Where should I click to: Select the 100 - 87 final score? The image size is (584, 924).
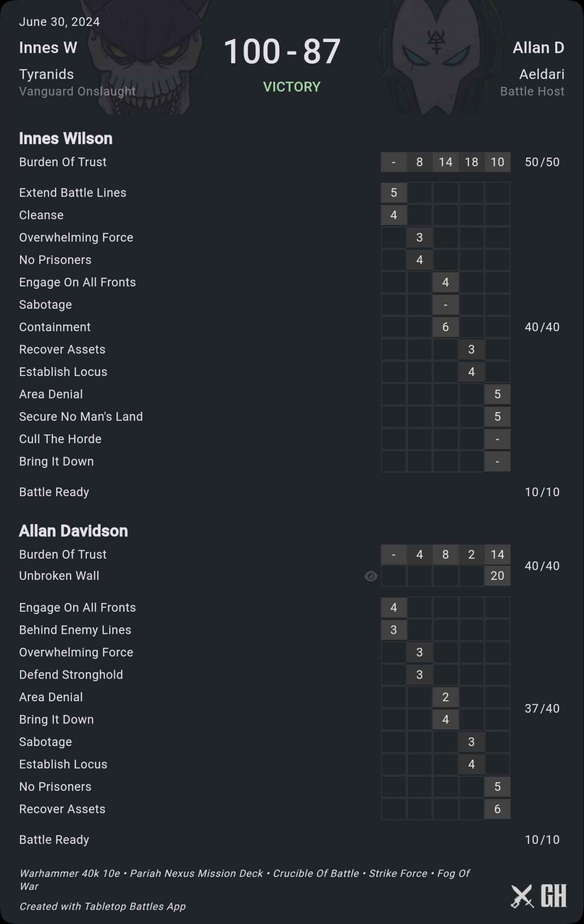(x=282, y=51)
